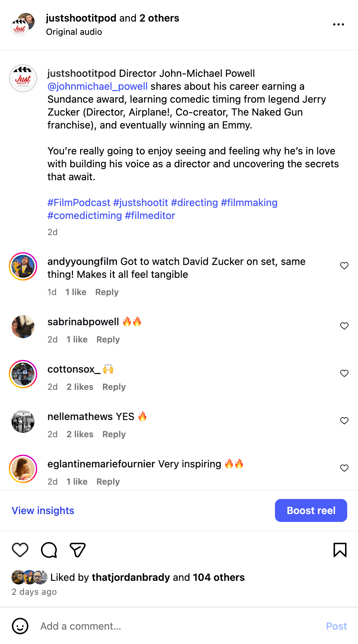This screenshot has width=358, height=644.
Task: Reply to andyyoungfilm's comment
Action: (107, 292)
